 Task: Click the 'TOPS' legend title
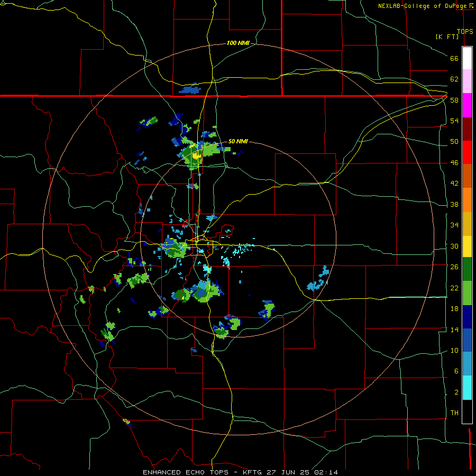465,32
